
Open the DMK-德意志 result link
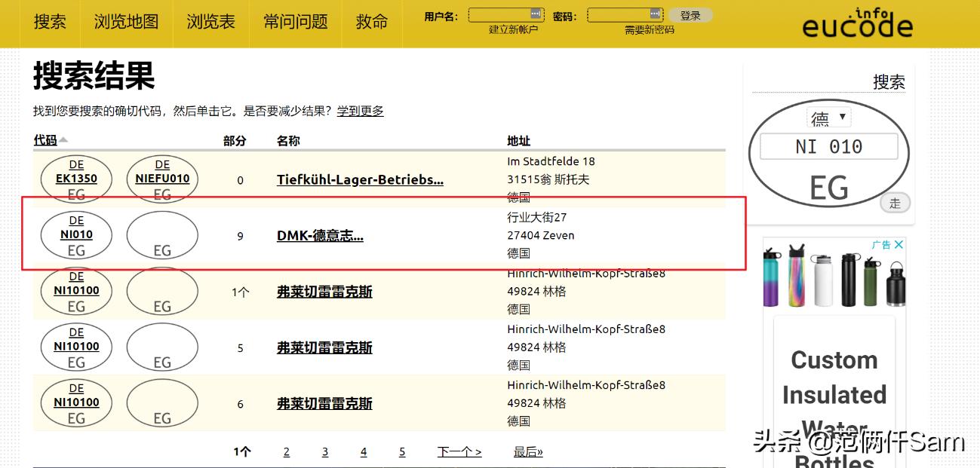(x=318, y=235)
